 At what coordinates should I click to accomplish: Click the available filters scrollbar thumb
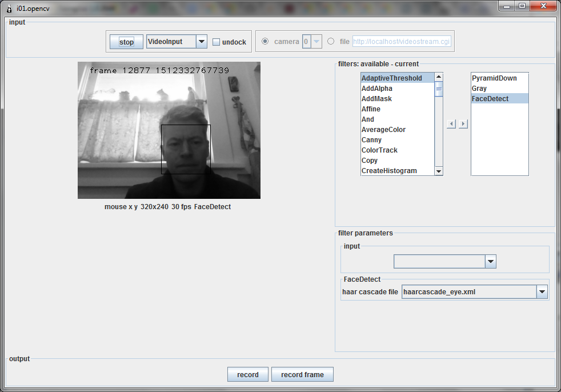click(439, 89)
